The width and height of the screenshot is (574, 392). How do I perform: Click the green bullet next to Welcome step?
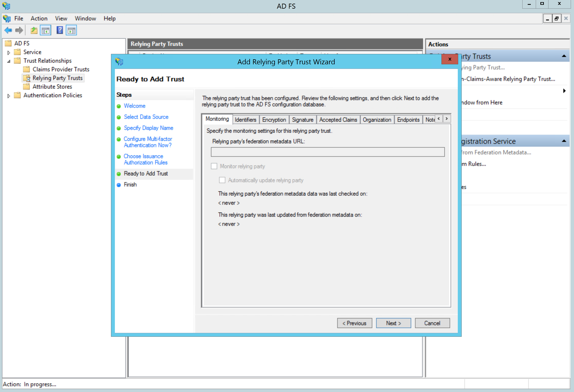(x=119, y=106)
